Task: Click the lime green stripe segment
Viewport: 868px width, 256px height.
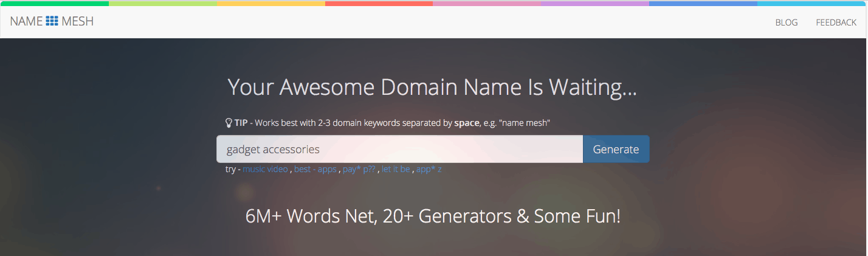Action: coord(162,3)
